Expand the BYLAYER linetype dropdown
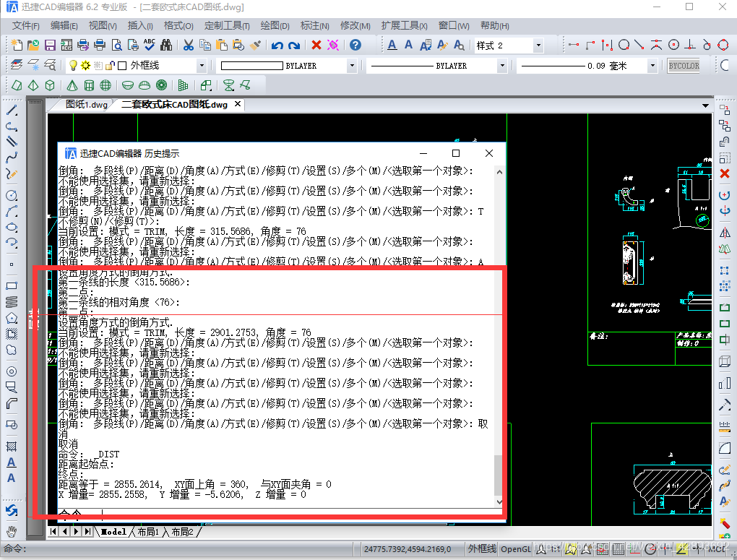Viewport: 737px width, 560px height. [502, 65]
